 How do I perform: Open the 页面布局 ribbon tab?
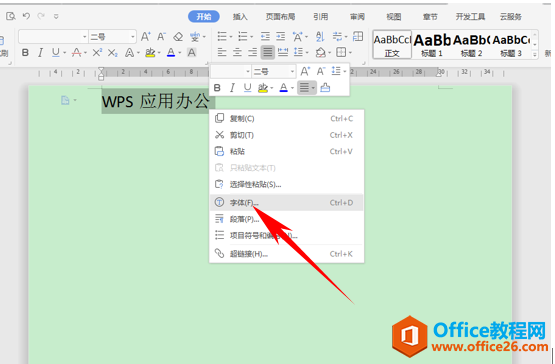[x=280, y=17]
